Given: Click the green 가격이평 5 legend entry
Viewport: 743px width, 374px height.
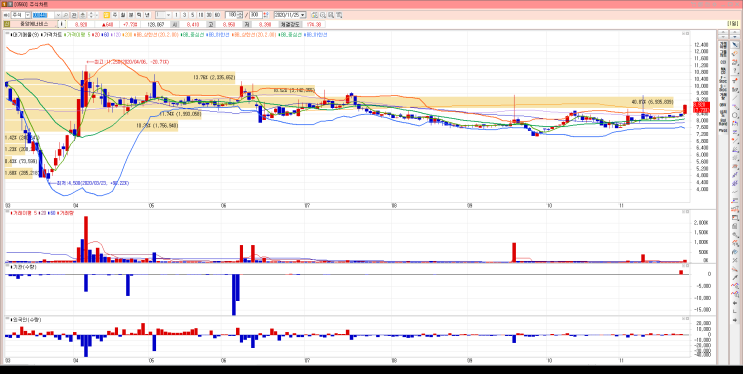Looking at the screenshot, I should click(x=77, y=34).
